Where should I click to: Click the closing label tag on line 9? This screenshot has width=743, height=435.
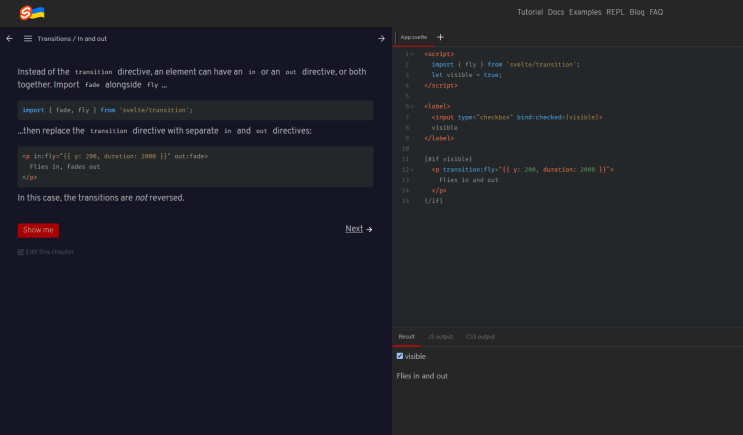coord(439,138)
